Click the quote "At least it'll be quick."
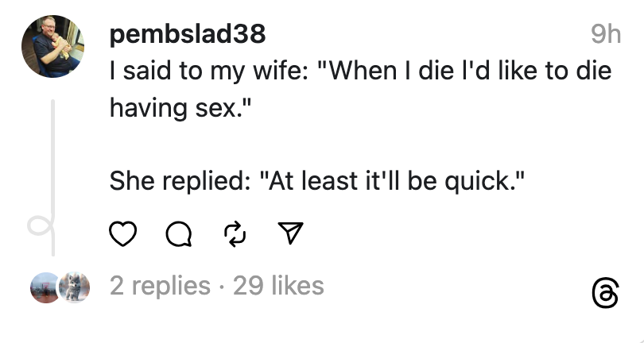Screen dimensions: 644x343 click(x=394, y=181)
